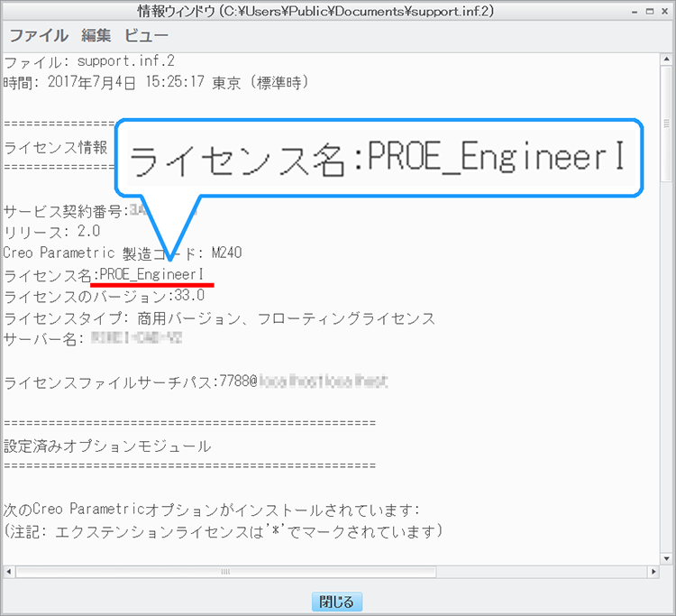Click the Creo Parametric 製造コード line

coord(123,253)
